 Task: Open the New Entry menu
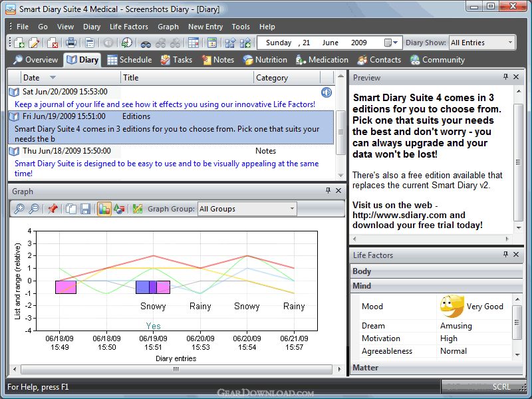tap(205, 27)
